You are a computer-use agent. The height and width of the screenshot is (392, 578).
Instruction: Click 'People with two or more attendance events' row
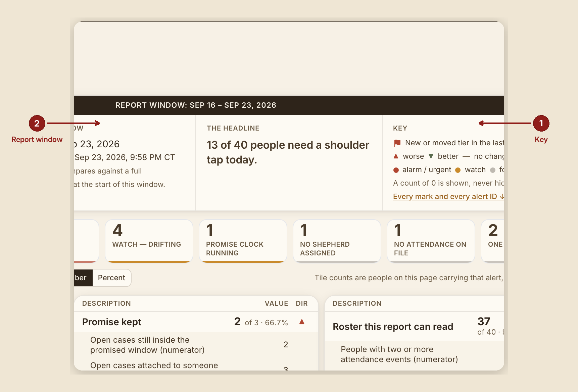415,354
